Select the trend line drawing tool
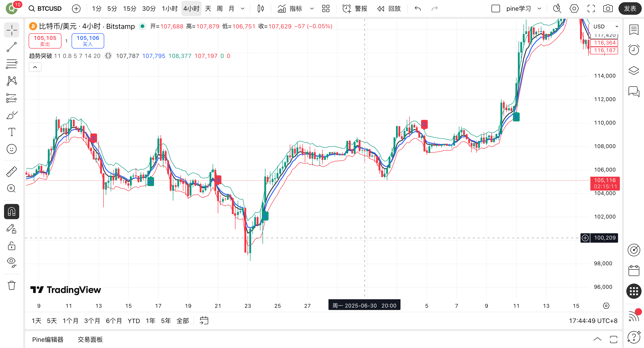The height and width of the screenshot is (348, 644). 11,47
